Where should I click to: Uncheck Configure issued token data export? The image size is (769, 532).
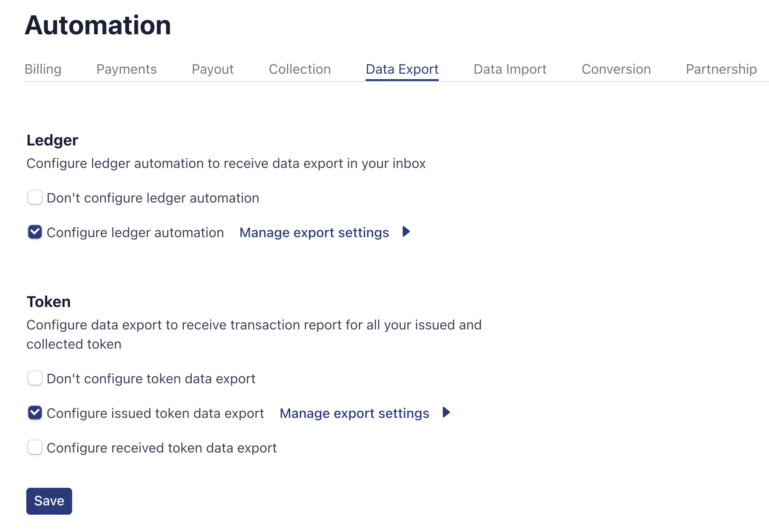click(35, 413)
